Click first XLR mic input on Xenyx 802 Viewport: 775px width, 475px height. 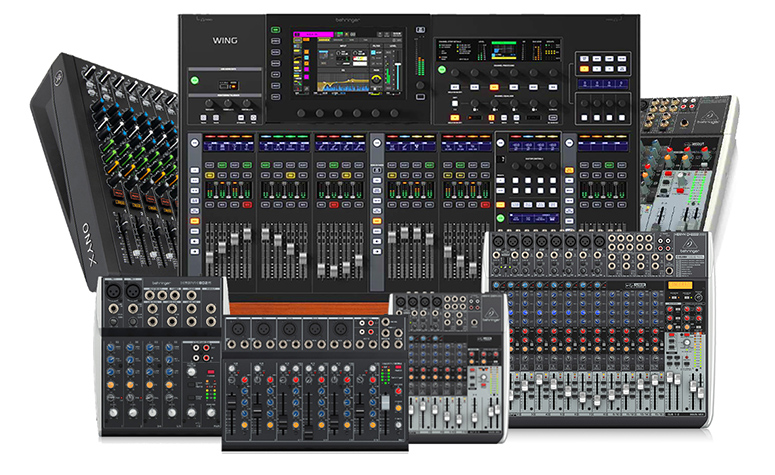[113, 290]
